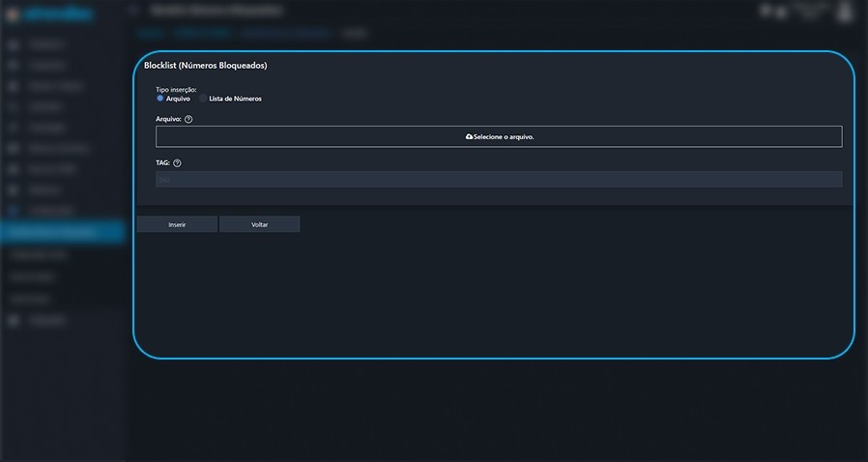Go back with the Voltar button
868x462 pixels.
click(260, 224)
